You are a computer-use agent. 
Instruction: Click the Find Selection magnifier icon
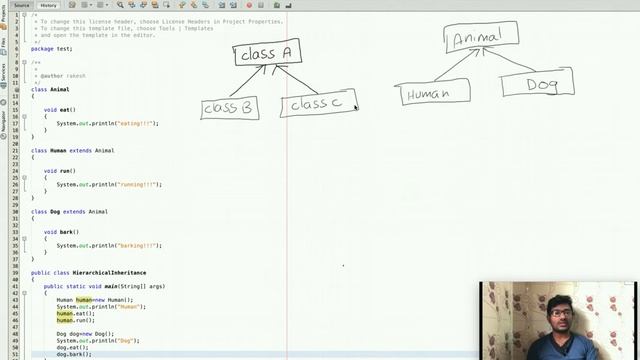click(120, 5)
